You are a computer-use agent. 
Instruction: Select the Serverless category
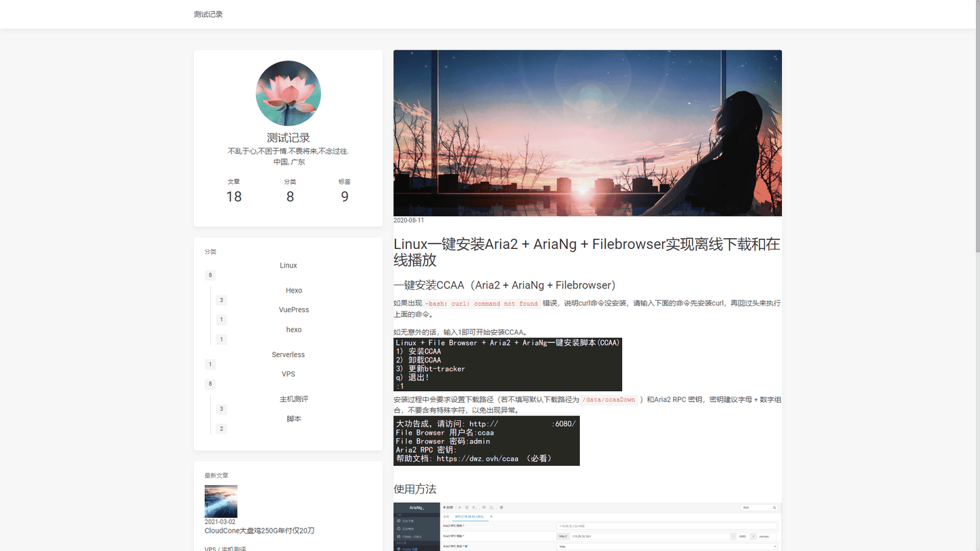pyautogui.click(x=289, y=354)
